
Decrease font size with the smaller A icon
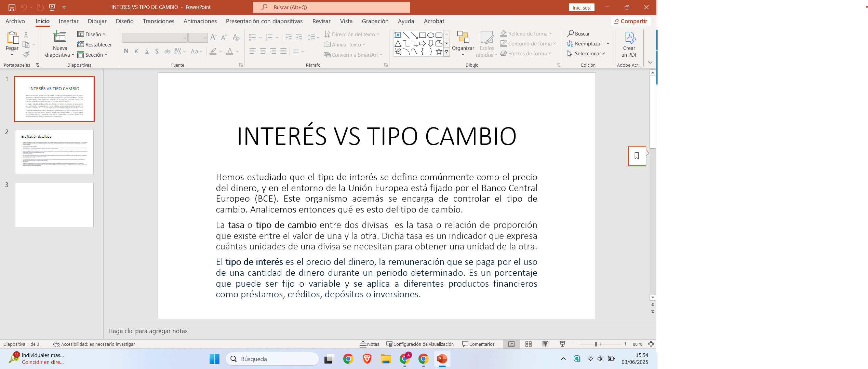(224, 37)
